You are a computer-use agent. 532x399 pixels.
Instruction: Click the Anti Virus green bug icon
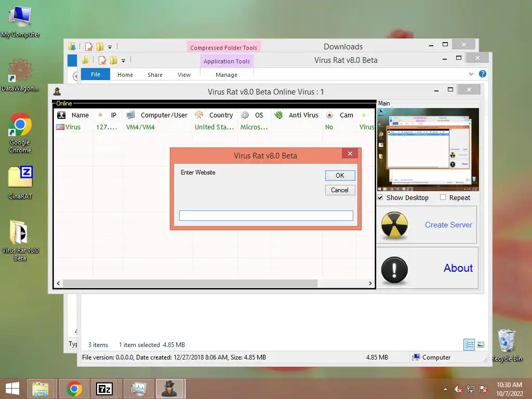pyautogui.click(x=278, y=115)
